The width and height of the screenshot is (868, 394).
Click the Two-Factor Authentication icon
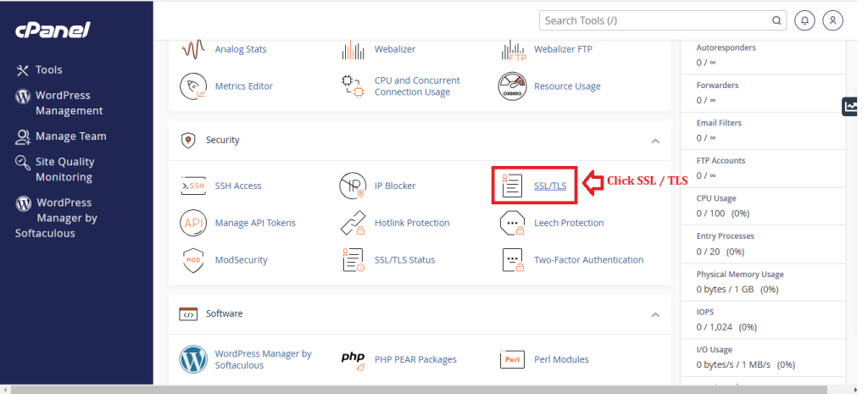pos(513,260)
